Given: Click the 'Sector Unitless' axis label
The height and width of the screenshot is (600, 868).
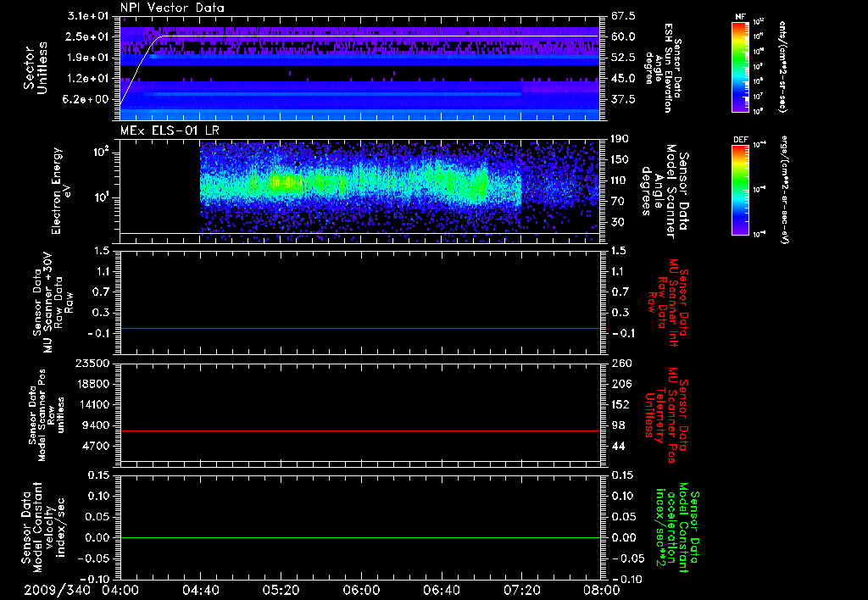Looking at the screenshot, I should point(36,68).
